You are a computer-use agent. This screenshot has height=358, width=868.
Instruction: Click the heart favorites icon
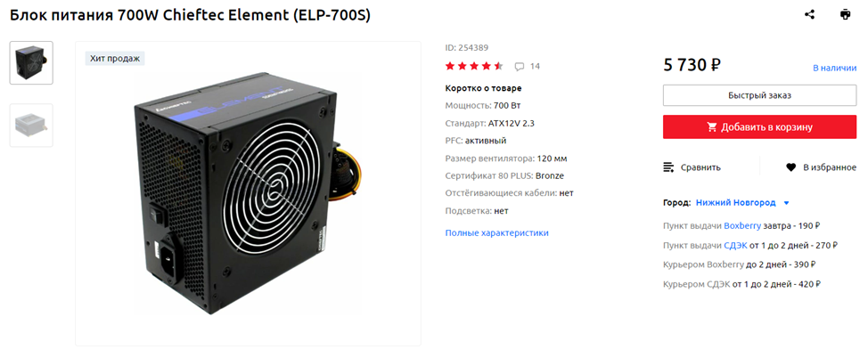click(x=791, y=167)
